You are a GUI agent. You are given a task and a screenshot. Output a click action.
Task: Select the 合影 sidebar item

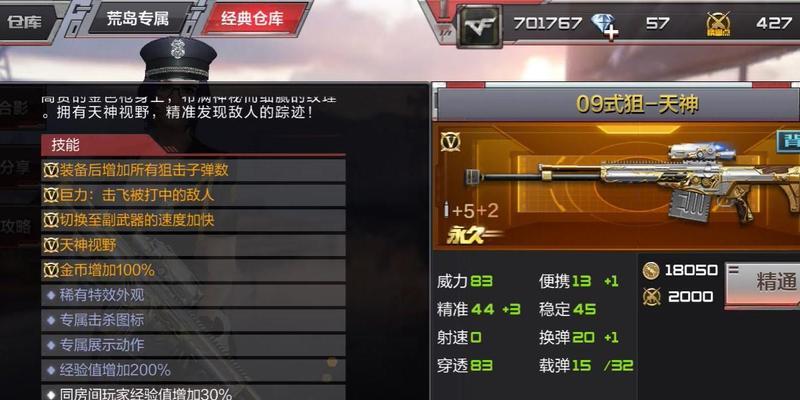(14, 108)
